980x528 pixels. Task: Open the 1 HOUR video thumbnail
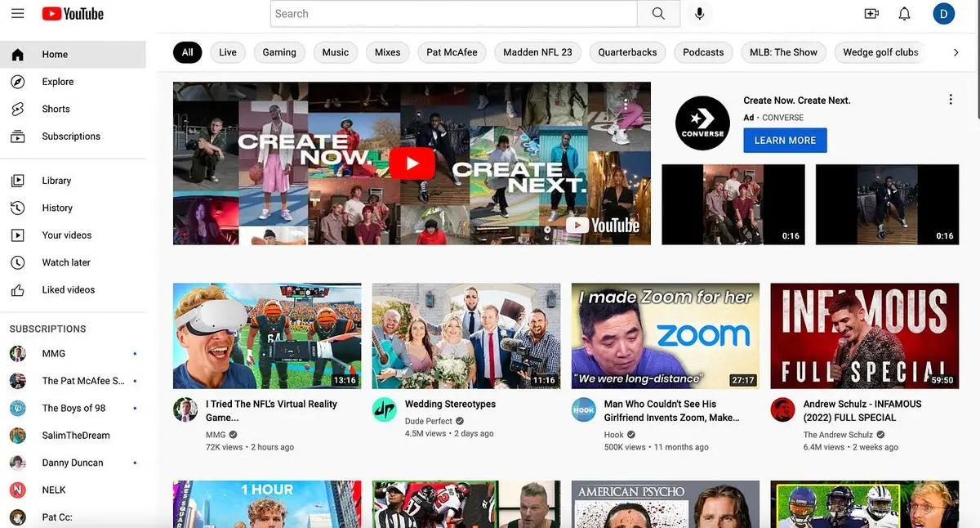tap(267, 504)
